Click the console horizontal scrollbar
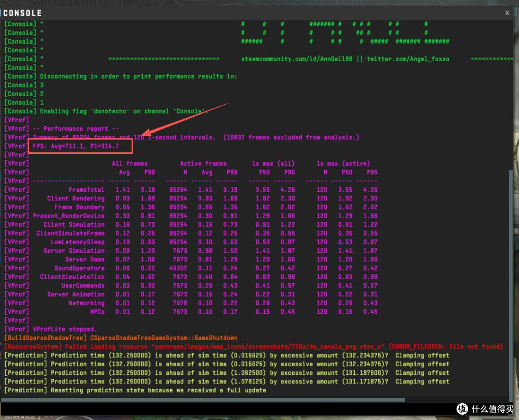Screen dimensions: 519x420 click(x=203, y=400)
